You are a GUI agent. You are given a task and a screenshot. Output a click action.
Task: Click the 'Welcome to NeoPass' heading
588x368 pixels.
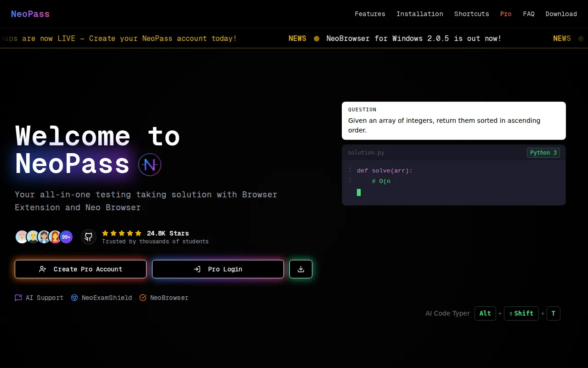(97, 150)
